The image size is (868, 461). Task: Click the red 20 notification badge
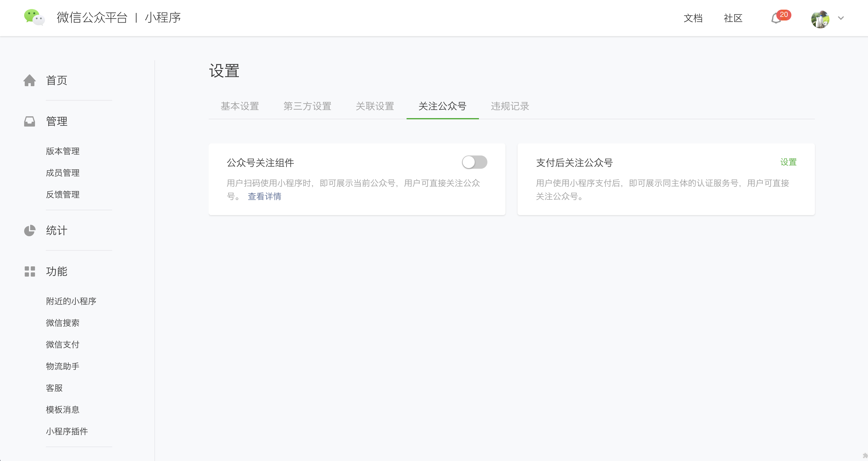784,14
